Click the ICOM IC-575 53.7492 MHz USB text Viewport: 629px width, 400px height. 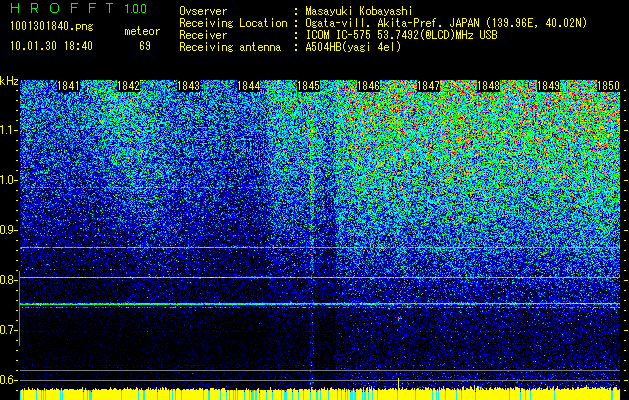[x=402, y=35]
